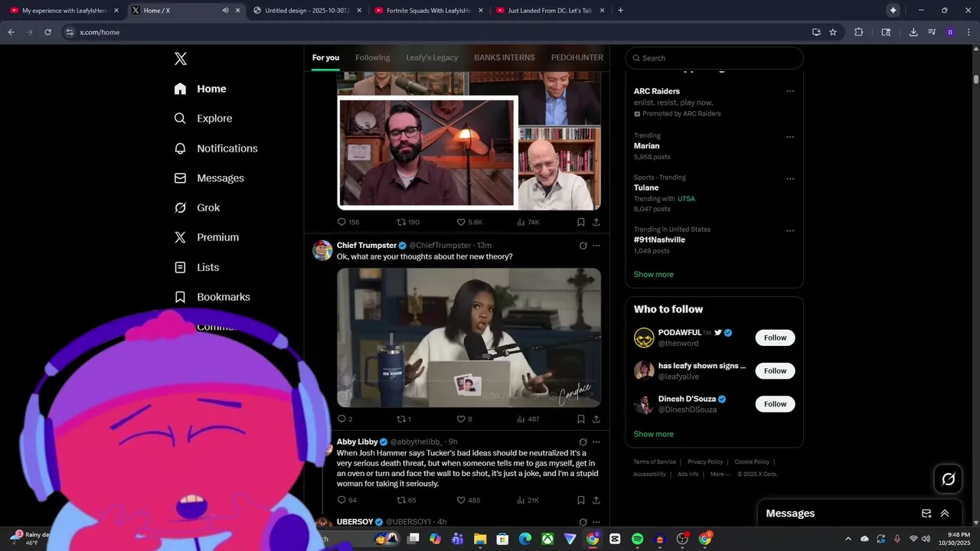Follow the @leafyalive account
The width and height of the screenshot is (980, 551).
[x=775, y=371]
